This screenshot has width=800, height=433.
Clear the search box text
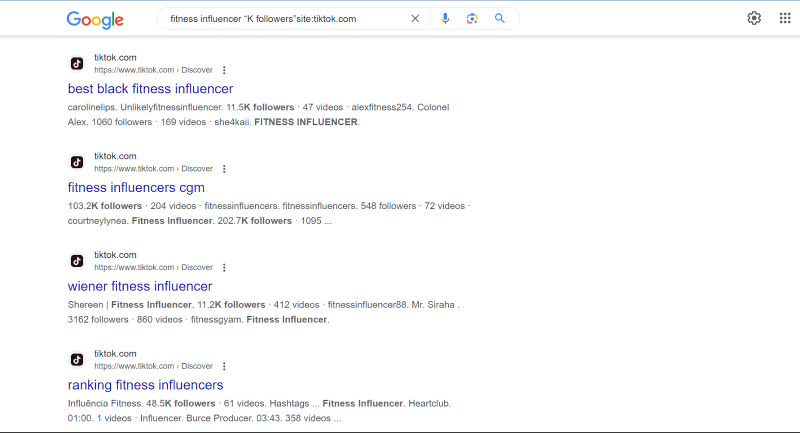[415, 18]
